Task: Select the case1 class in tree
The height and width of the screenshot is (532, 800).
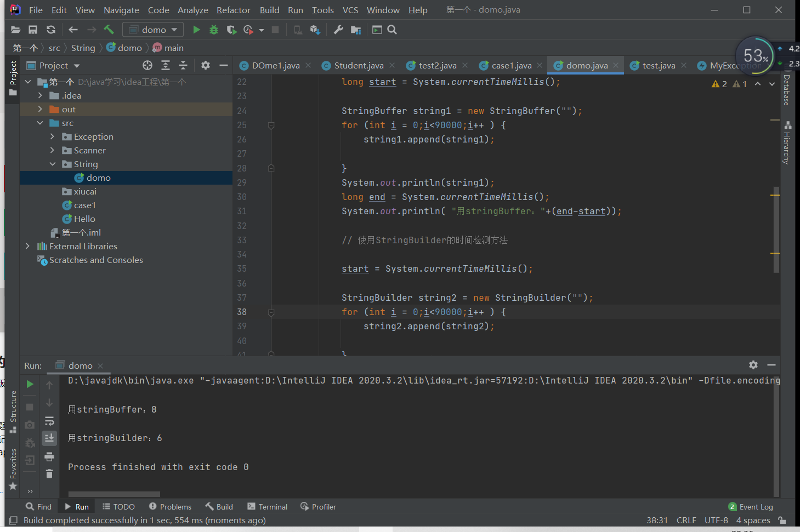Action: coord(85,205)
